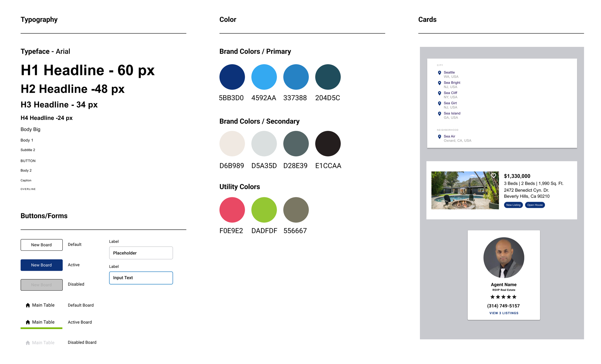Click the location pin for Sea Cliff
This screenshot has height=364, width=601.
[439, 93]
